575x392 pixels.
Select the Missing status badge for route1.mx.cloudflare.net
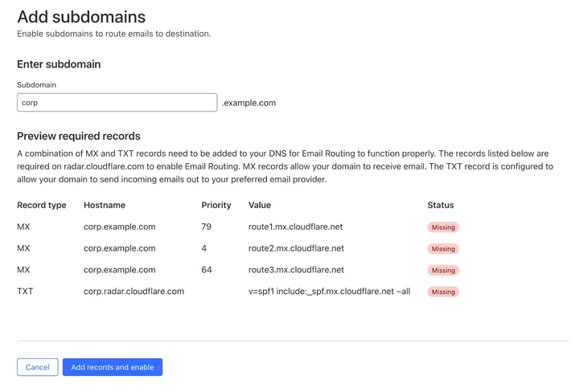(x=443, y=227)
